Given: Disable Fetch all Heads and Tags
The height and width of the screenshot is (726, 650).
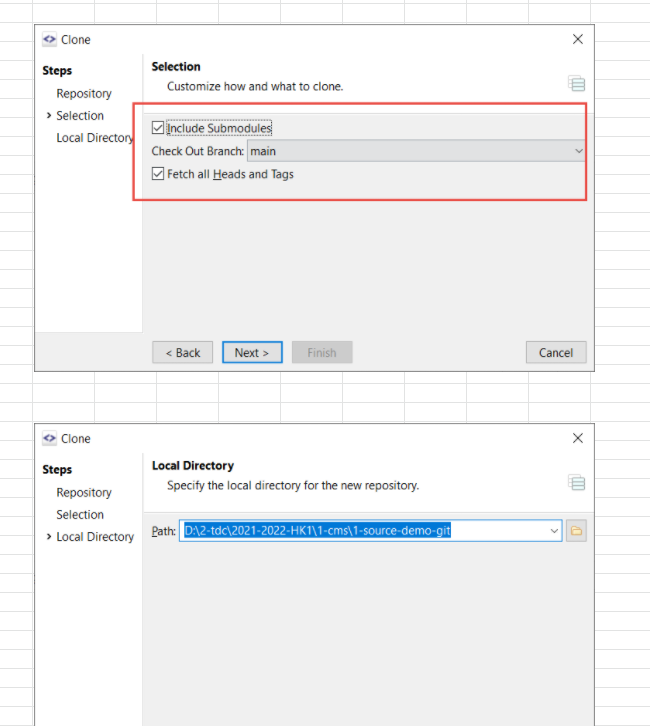Looking at the screenshot, I should (158, 174).
